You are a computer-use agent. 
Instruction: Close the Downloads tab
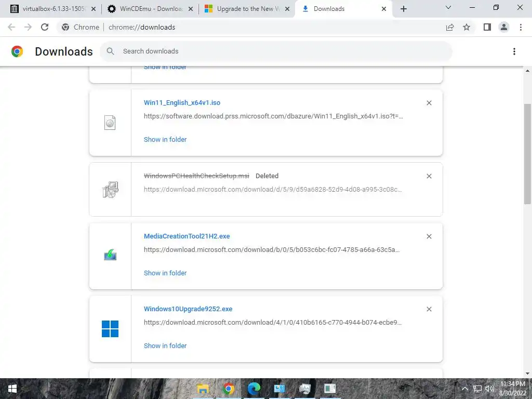click(x=384, y=9)
